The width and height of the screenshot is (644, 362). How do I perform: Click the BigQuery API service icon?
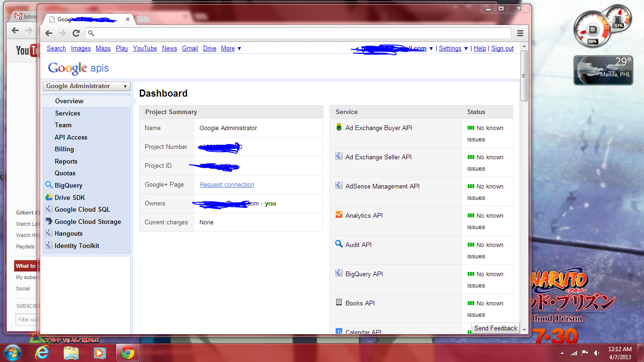click(x=339, y=273)
